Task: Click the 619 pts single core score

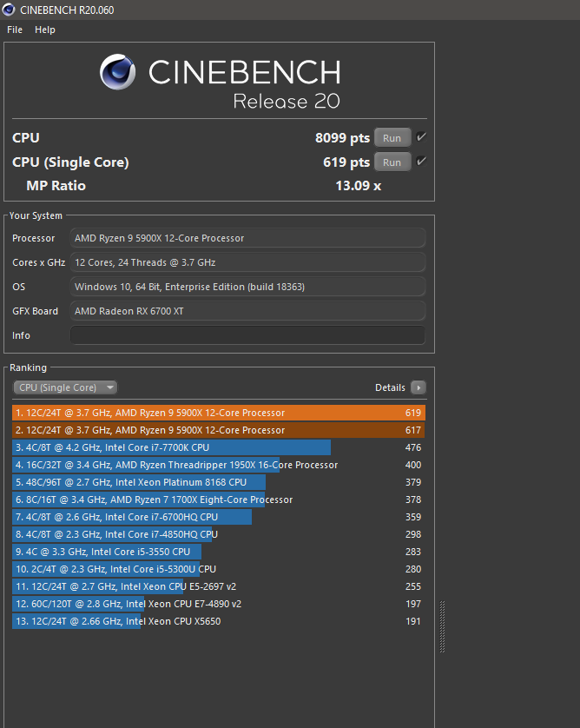Action: click(x=346, y=162)
